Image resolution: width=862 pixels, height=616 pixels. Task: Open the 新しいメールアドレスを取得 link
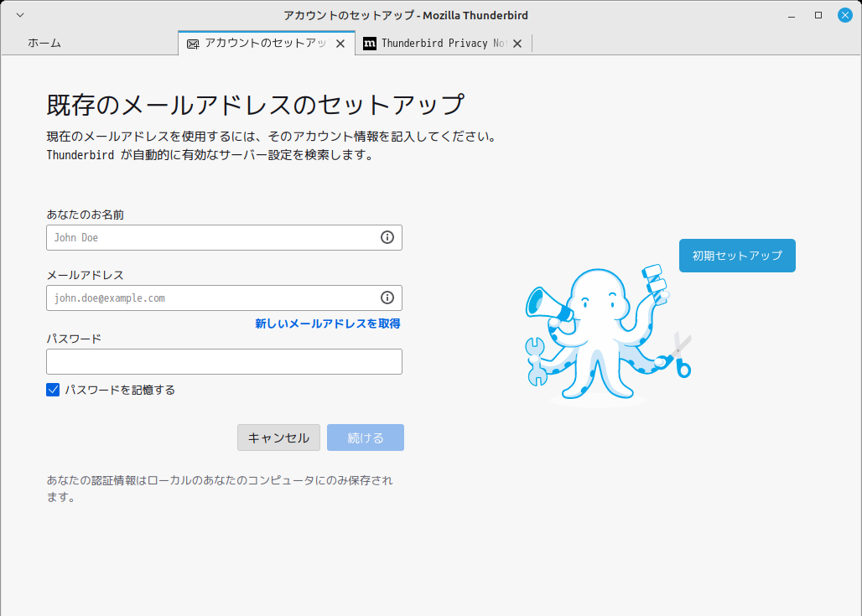(x=328, y=324)
